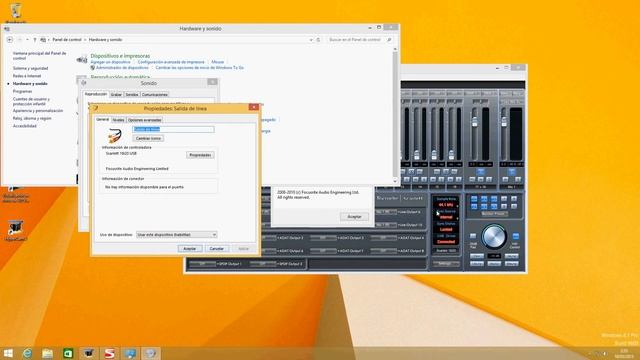This screenshot has width=640, height=360.
Task: Toggle the lit blue button on Mix 1 channel
Action: tap(511, 172)
